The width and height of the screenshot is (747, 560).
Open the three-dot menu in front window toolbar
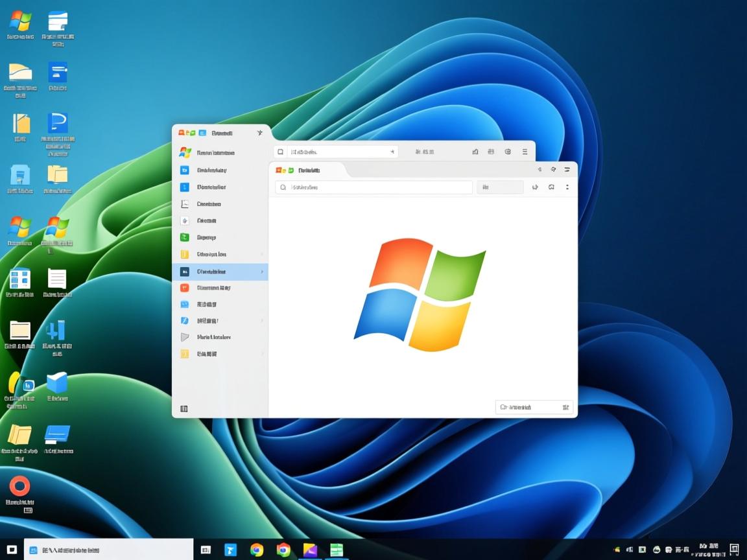coord(567,187)
